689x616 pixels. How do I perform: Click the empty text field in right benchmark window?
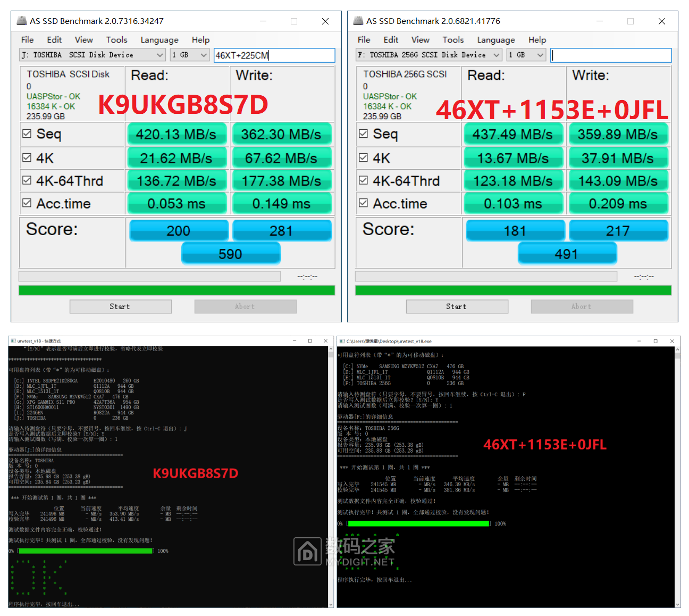(x=611, y=55)
